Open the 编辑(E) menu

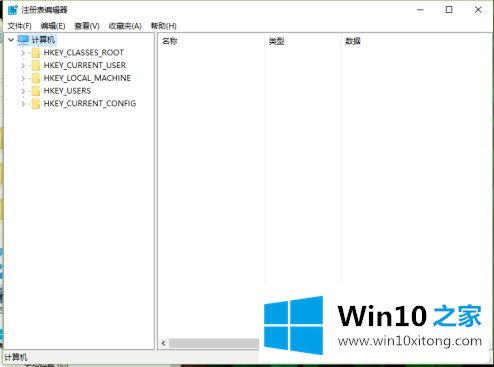point(53,26)
